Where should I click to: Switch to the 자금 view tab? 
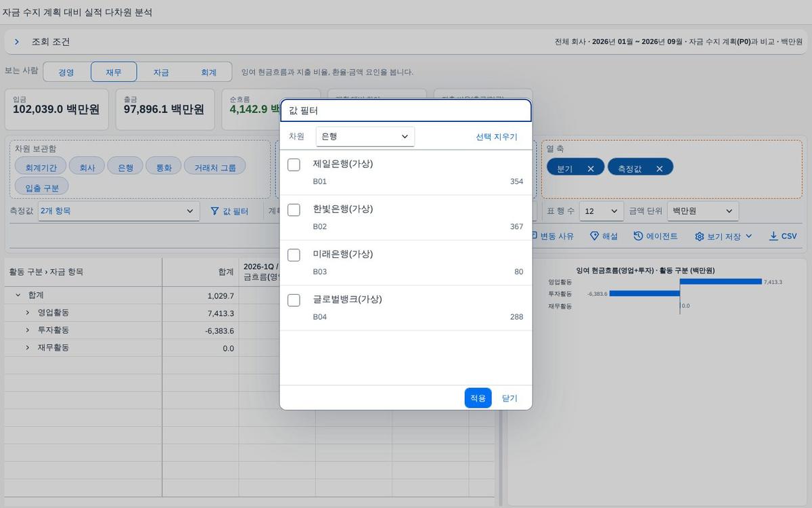pyautogui.click(x=161, y=72)
